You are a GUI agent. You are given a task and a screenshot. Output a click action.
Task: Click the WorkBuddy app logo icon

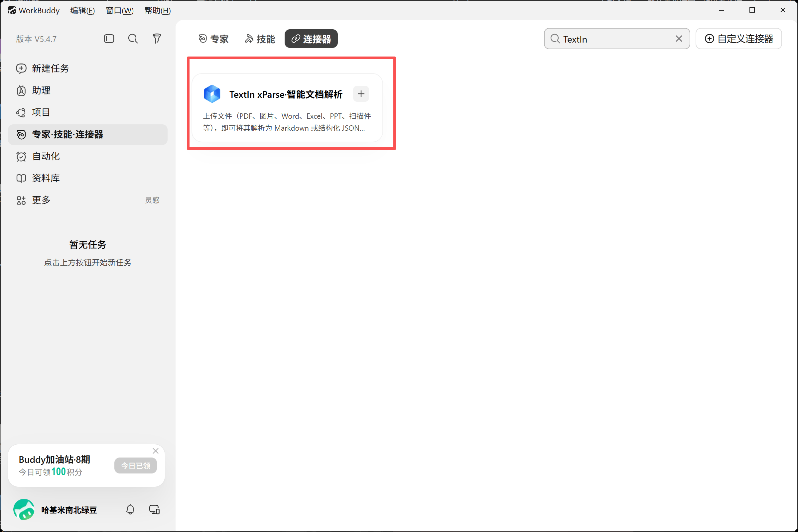[12, 11]
